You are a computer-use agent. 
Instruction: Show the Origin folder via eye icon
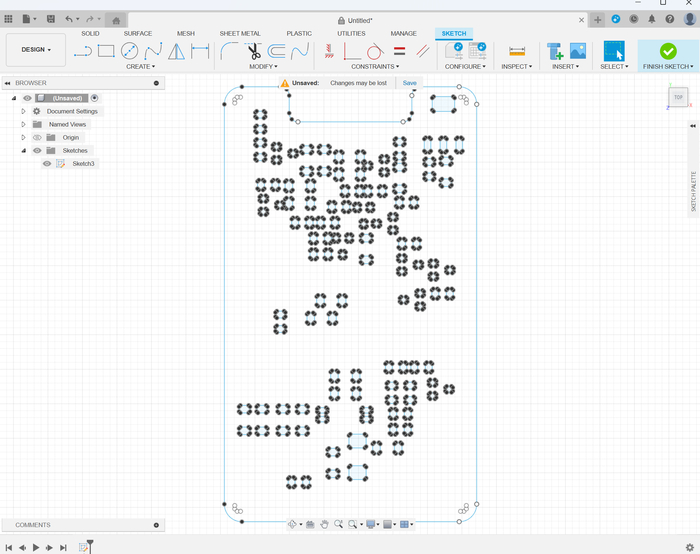(37, 137)
